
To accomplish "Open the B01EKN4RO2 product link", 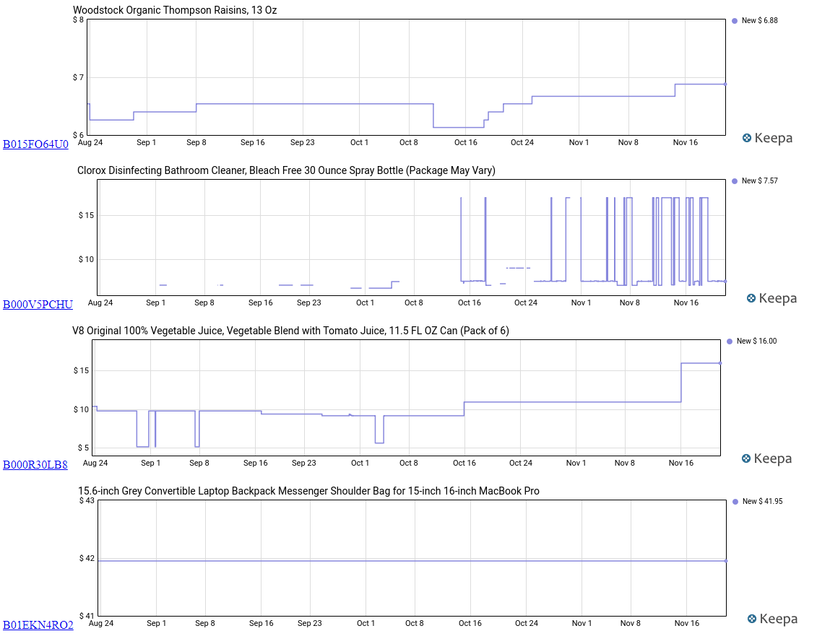I will 38,625.
